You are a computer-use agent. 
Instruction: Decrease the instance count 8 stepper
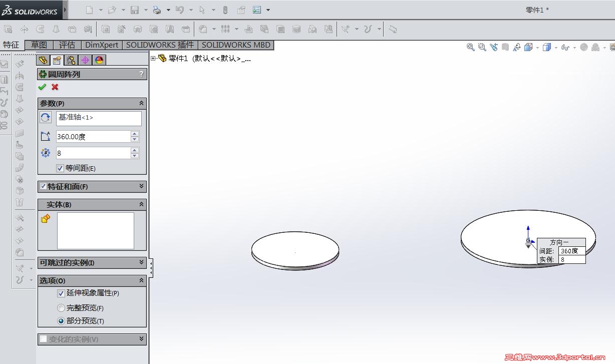pyautogui.click(x=134, y=156)
